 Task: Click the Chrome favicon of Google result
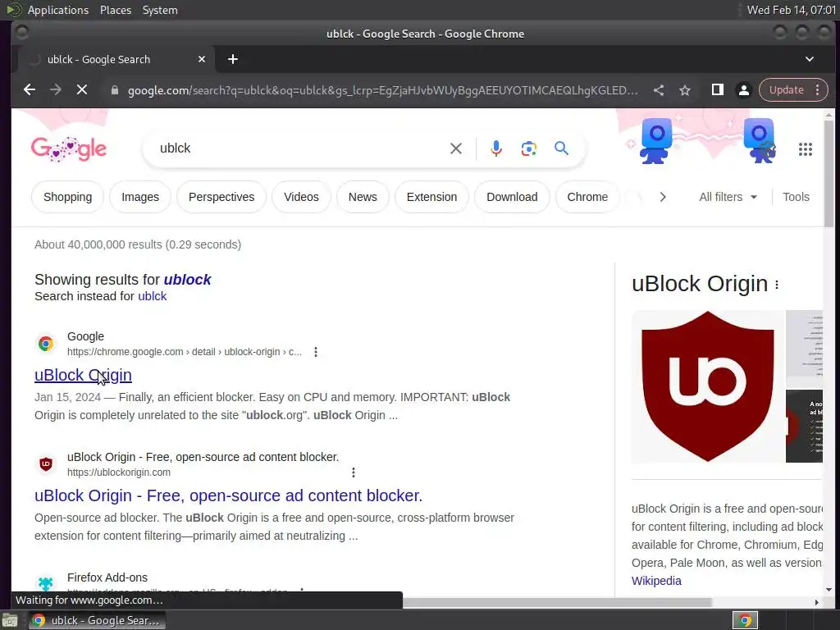click(x=46, y=344)
